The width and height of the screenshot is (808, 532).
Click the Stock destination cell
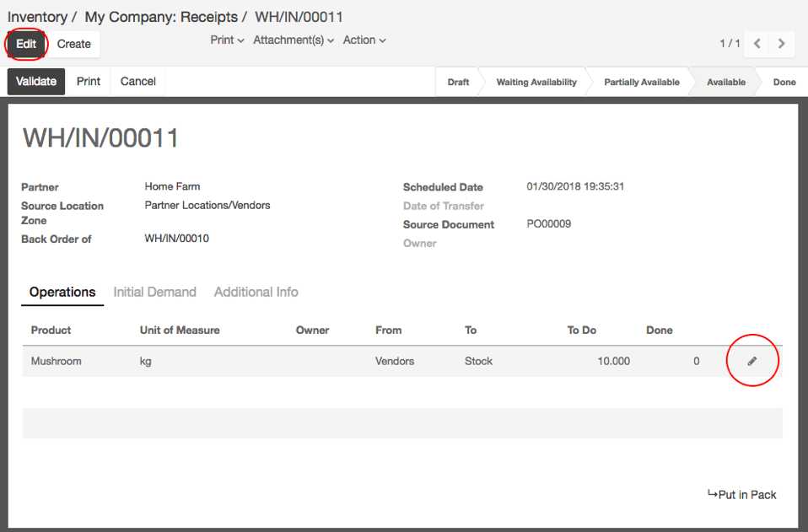coord(479,361)
